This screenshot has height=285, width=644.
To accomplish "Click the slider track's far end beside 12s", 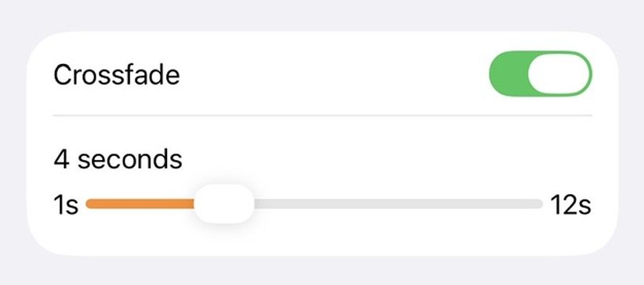I will tap(537, 204).
